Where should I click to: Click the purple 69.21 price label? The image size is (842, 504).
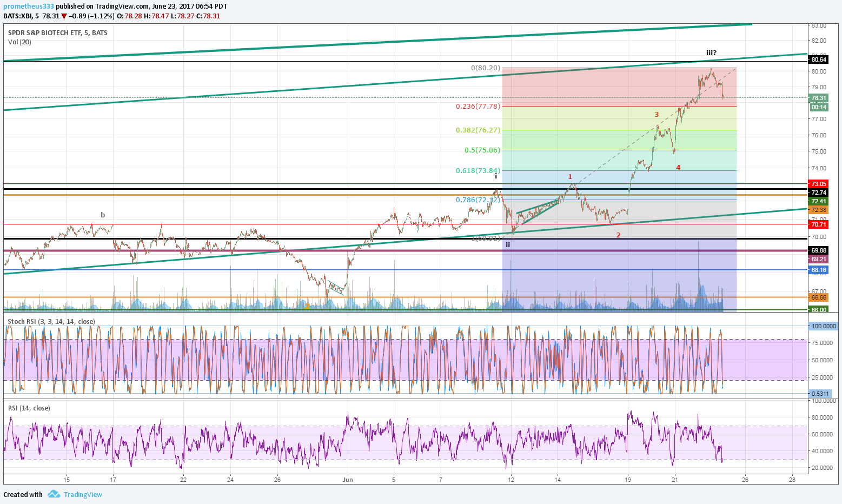click(x=819, y=259)
